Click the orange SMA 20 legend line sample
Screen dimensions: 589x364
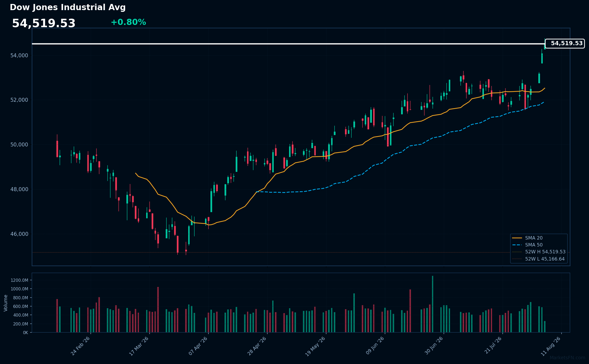(x=517, y=238)
